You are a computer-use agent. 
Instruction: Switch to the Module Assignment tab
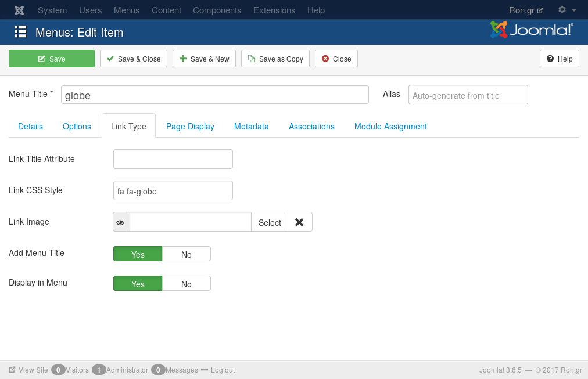click(390, 126)
